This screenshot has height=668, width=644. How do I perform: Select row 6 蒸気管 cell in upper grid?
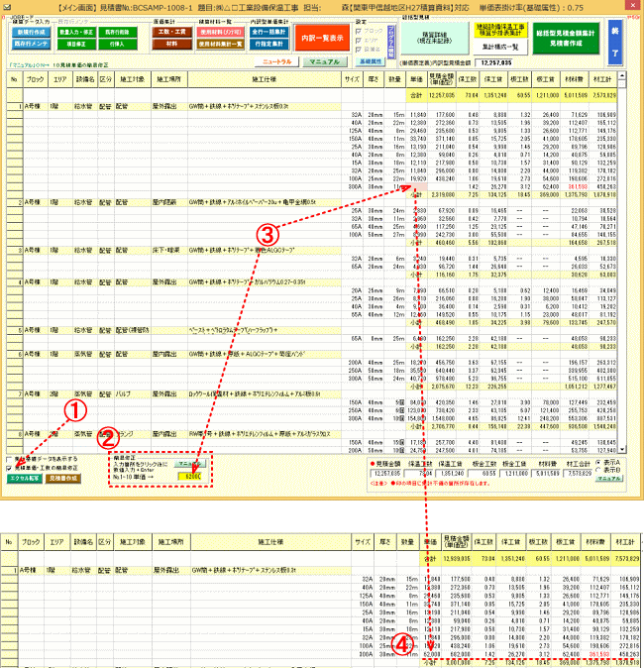85,355
